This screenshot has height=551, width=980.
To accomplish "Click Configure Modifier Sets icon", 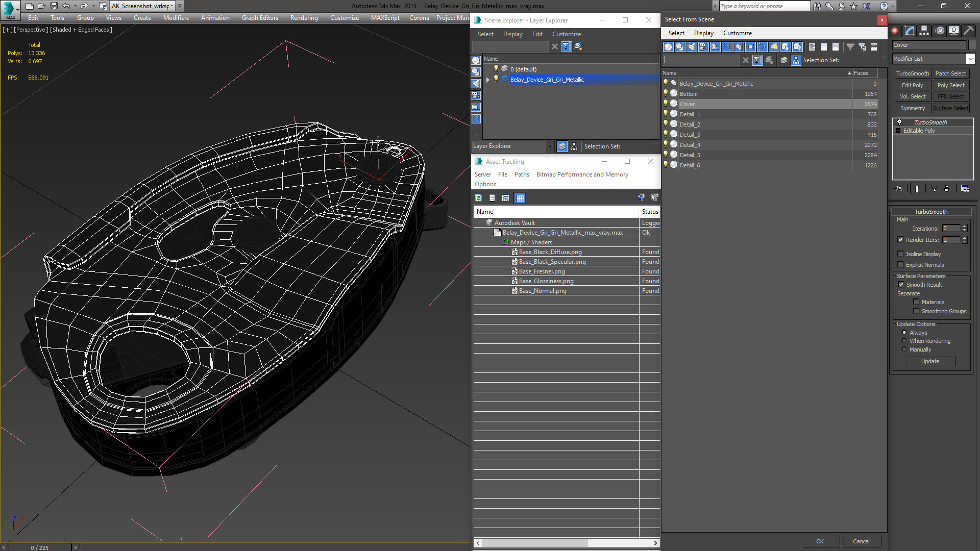I will tap(965, 189).
